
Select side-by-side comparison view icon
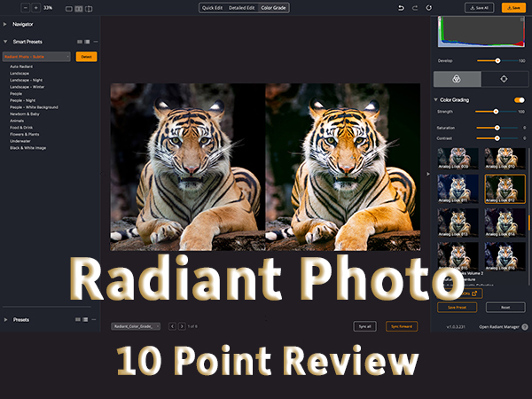click(79, 9)
